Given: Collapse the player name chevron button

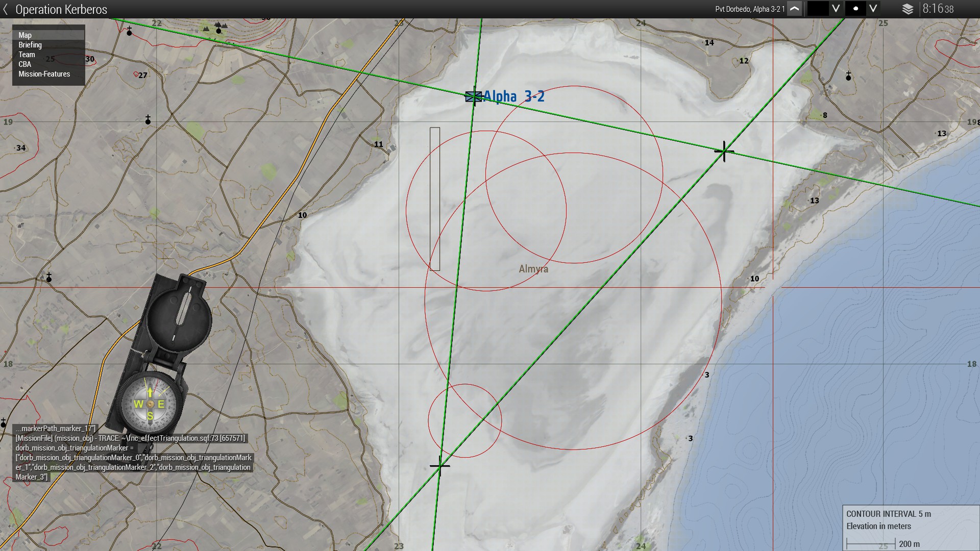Looking at the screenshot, I should [794, 9].
